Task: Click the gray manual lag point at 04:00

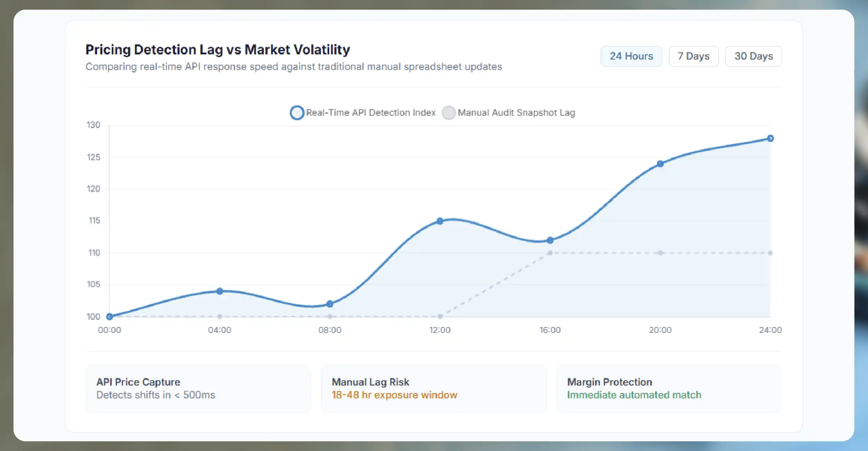Action: point(220,316)
